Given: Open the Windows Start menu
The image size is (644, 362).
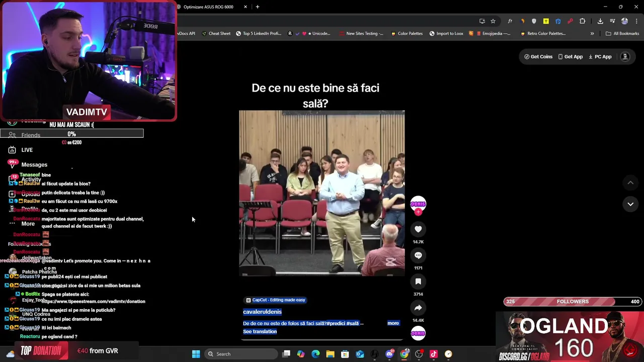Looking at the screenshot, I should coord(196,354).
